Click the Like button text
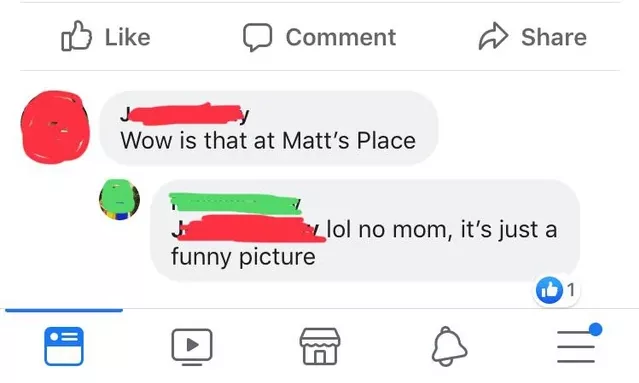Screen dimensions: 639x383 (x=128, y=37)
